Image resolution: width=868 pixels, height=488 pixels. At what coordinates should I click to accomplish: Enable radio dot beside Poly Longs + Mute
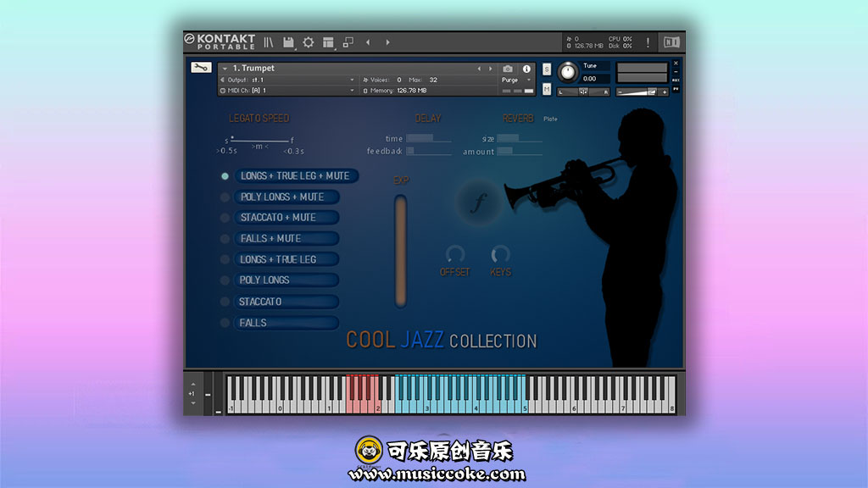click(x=225, y=197)
